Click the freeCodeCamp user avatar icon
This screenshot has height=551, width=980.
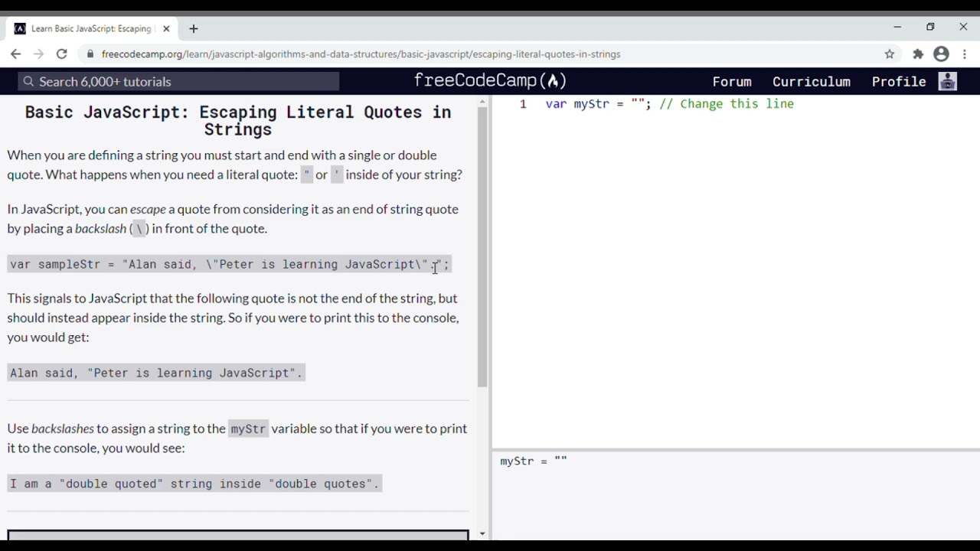[948, 81]
